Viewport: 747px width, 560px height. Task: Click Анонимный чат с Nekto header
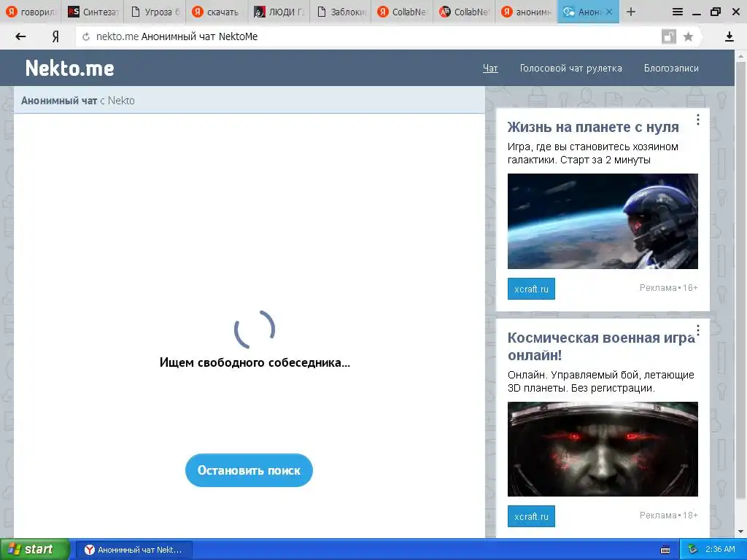77,101
